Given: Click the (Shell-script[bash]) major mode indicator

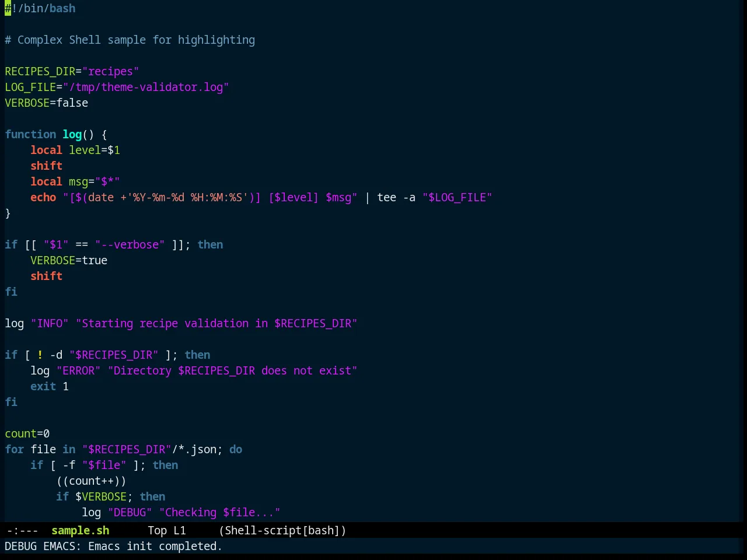Looking at the screenshot, I should (282, 530).
